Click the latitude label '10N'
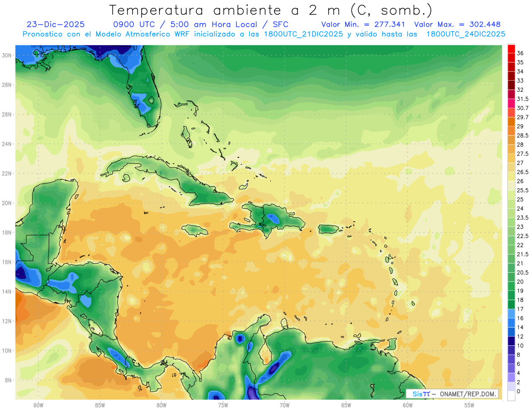Image resolution: width=532 pixels, height=411 pixels. [x=7, y=351]
